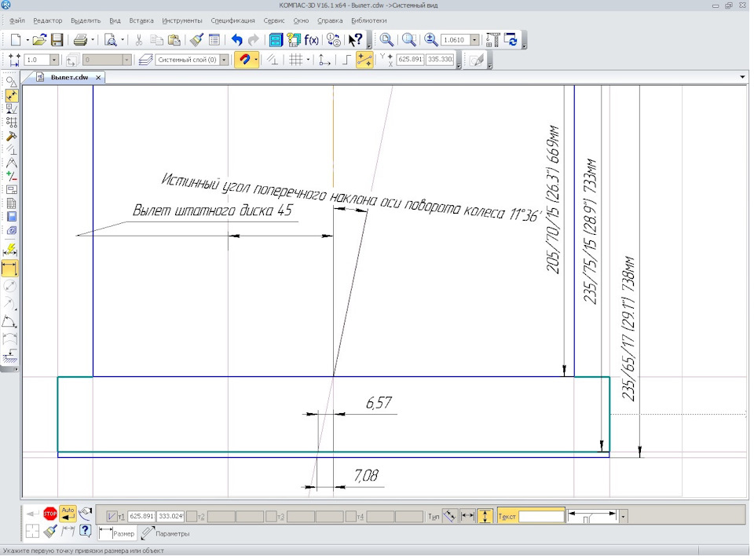Switch to the Параметры properties tab
The width and height of the screenshot is (754, 560).
click(x=166, y=533)
